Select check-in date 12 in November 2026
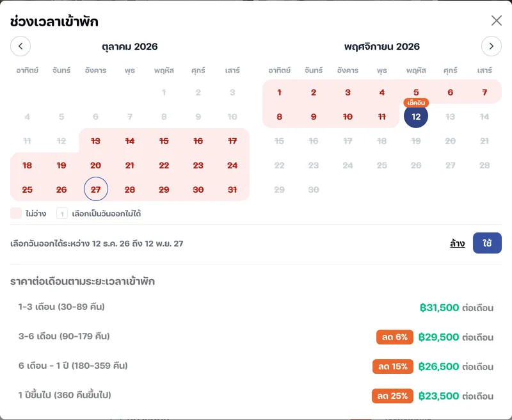 click(416, 117)
